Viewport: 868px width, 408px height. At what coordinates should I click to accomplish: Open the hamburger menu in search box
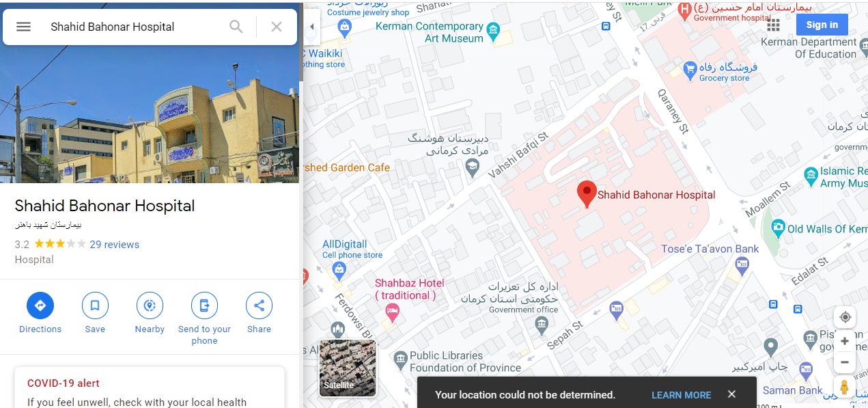[24, 27]
